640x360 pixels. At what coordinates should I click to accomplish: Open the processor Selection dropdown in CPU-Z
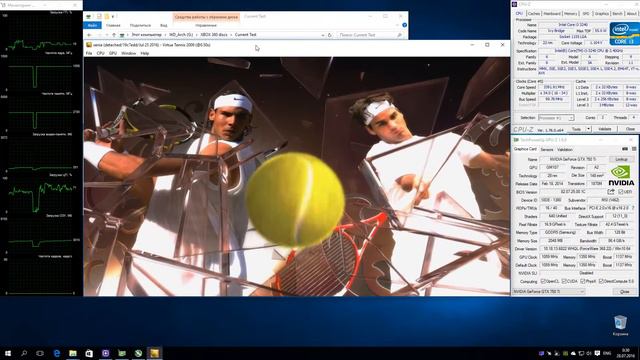tap(556, 118)
